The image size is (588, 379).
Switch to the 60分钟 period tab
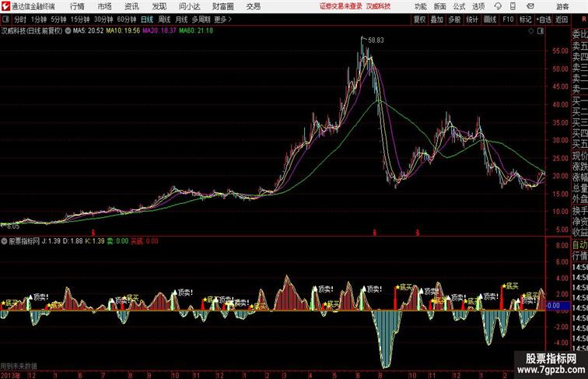tap(127, 19)
